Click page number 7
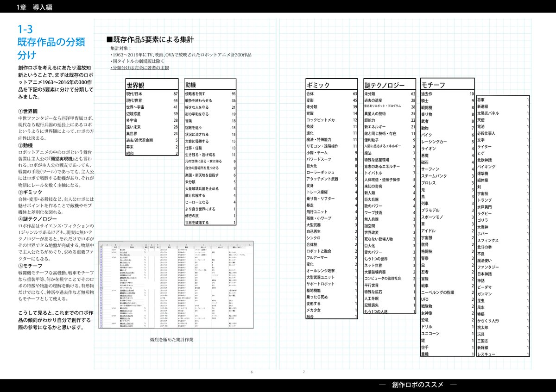 (x=304, y=372)
